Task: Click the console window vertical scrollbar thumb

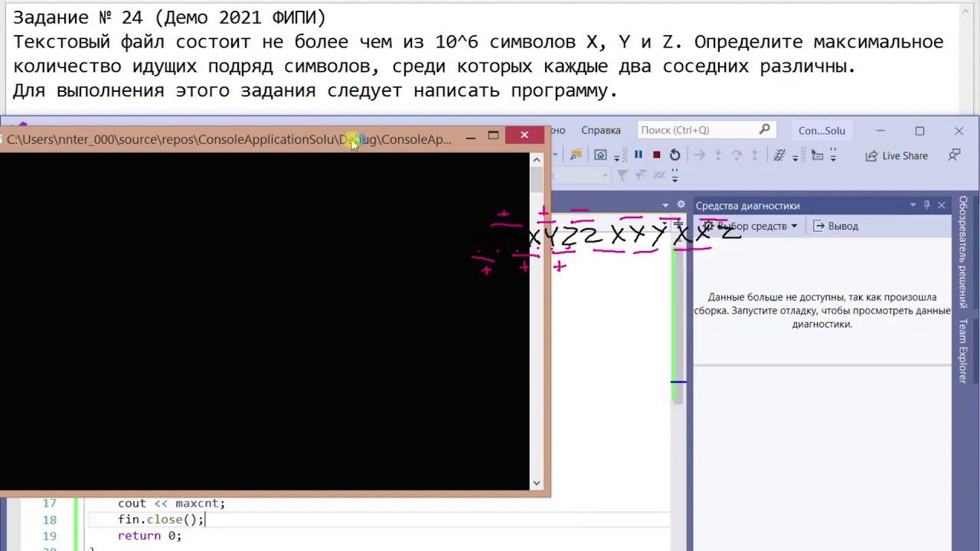Action: pos(537,179)
